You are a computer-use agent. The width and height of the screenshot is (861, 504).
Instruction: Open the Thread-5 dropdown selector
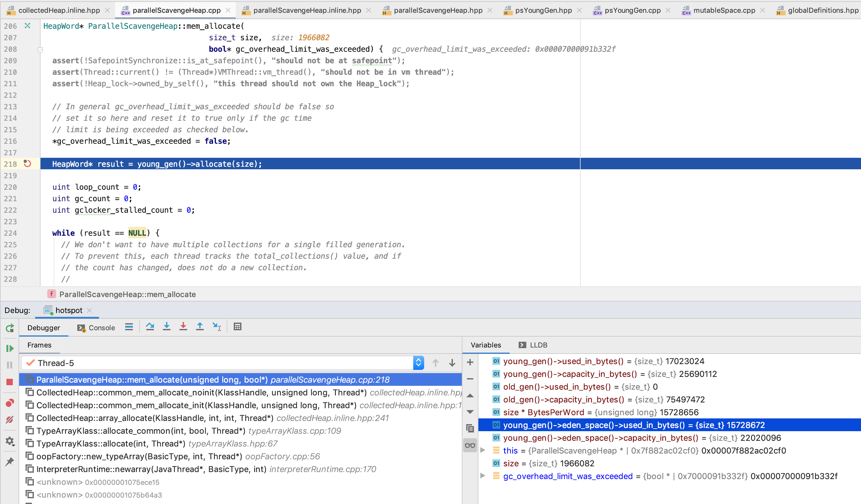tap(418, 363)
